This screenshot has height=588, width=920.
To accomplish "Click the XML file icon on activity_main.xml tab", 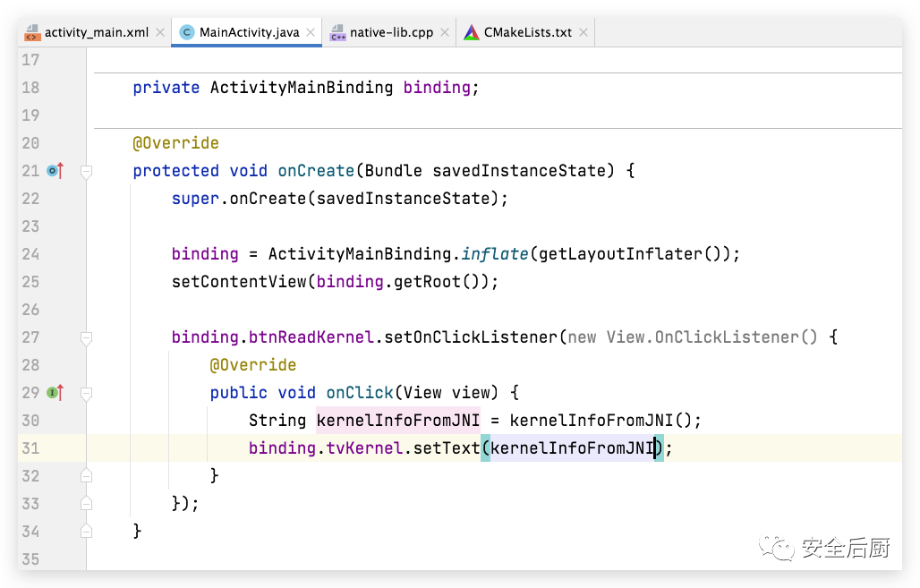I will (31, 33).
